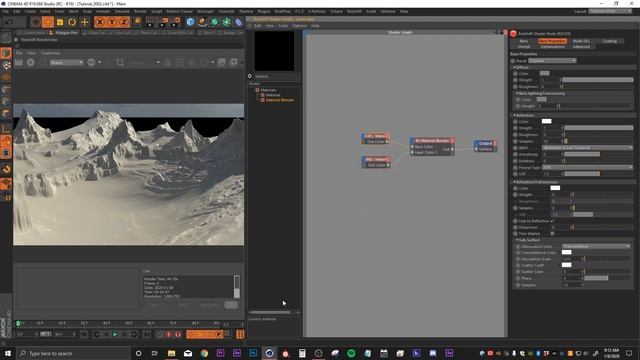Open RenderView View menu
The width and height of the screenshot is (640, 360).
tap(31, 53)
